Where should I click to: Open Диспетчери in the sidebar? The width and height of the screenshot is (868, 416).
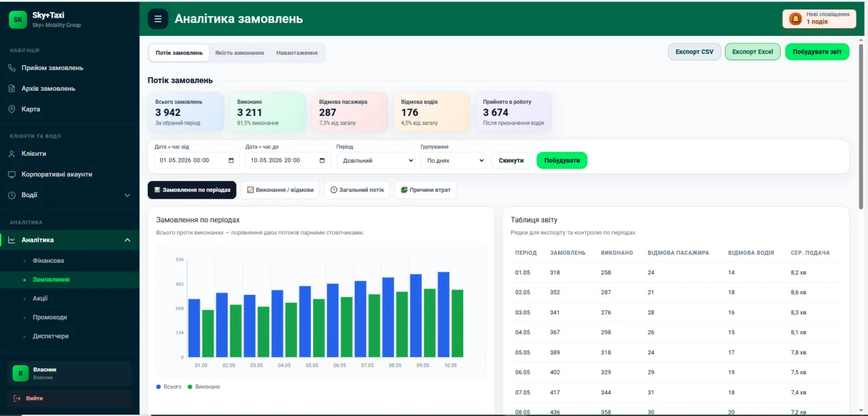click(x=50, y=336)
